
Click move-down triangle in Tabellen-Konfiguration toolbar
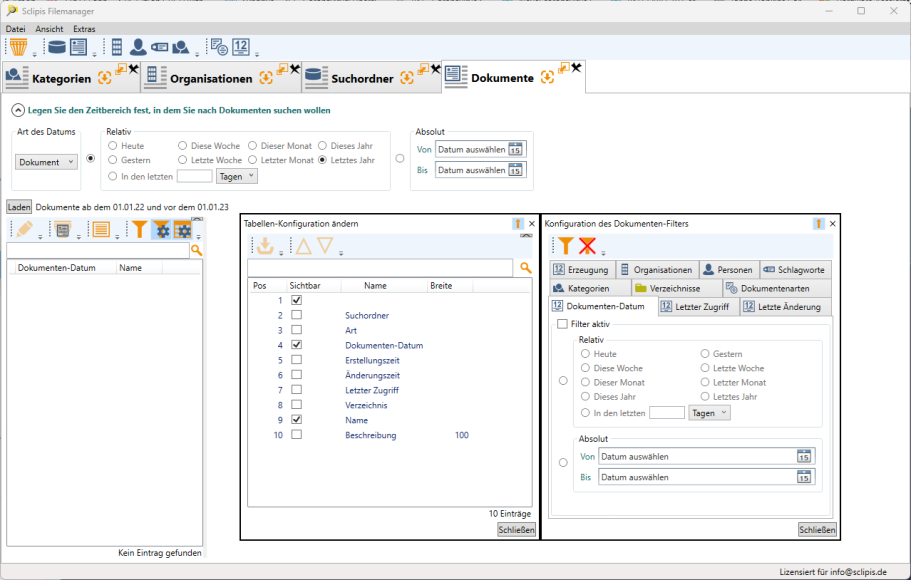pos(325,245)
